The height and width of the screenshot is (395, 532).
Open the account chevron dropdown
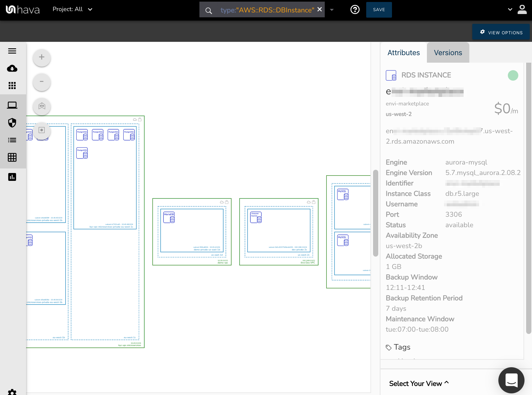(510, 9)
